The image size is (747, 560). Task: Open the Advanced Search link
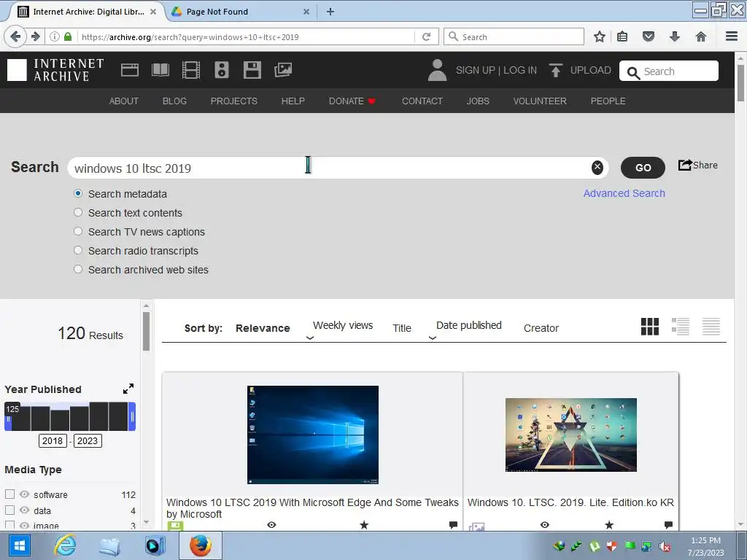624,193
